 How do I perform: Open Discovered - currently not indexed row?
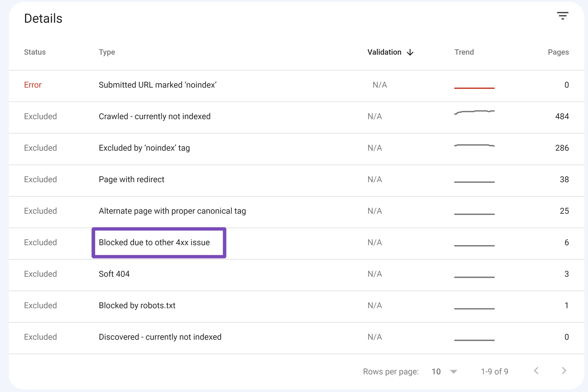(x=296, y=338)
